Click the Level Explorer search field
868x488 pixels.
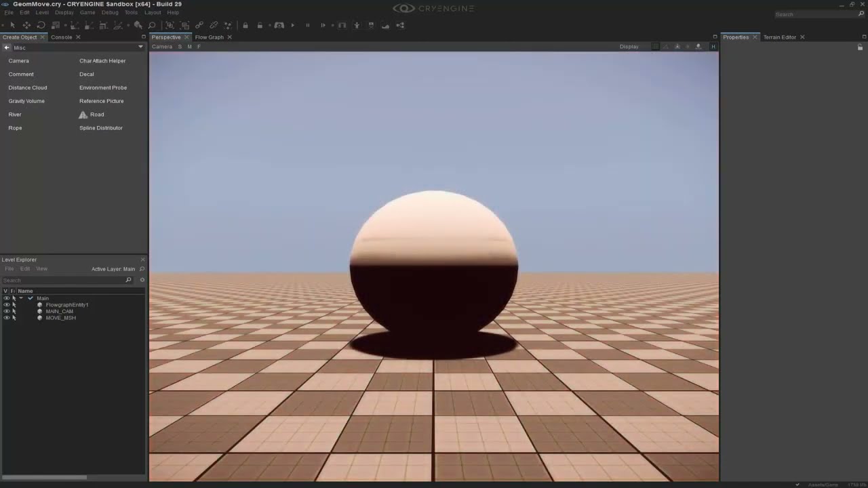point(66,280)
